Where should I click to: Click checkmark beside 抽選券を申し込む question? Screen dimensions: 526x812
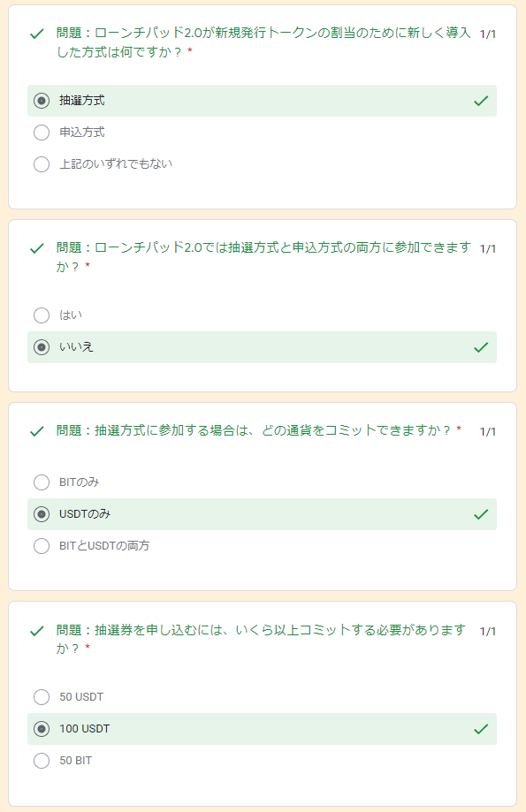point(37,631)
